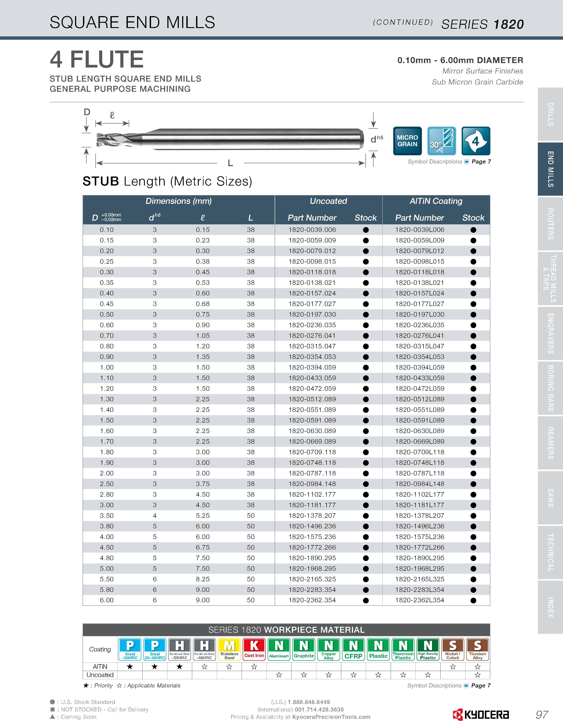
Task: Jump to the INDEX side tab
Action: pyautogui.click(x=550, y=607)
